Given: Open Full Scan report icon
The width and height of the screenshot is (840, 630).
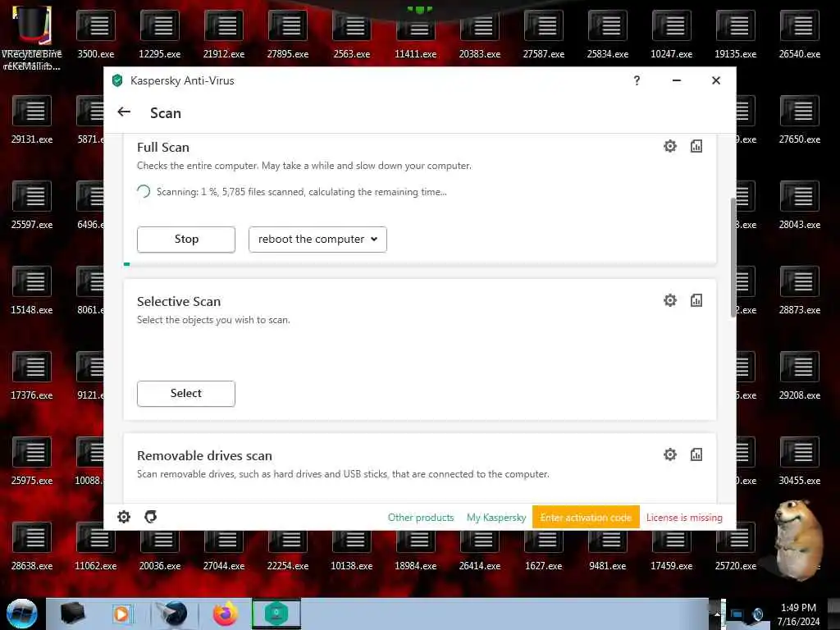Looking at the screenshot, I should [696, 146].
